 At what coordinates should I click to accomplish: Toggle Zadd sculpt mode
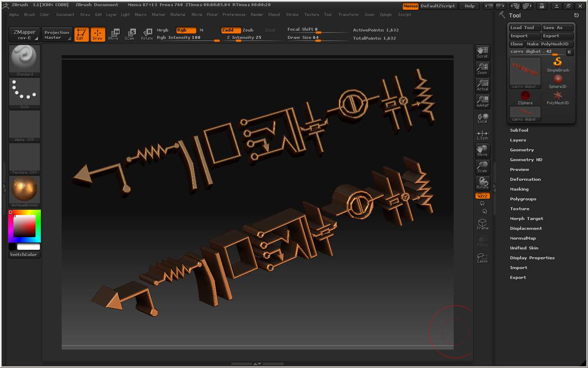pyautogui.click(x=231, y=30)
